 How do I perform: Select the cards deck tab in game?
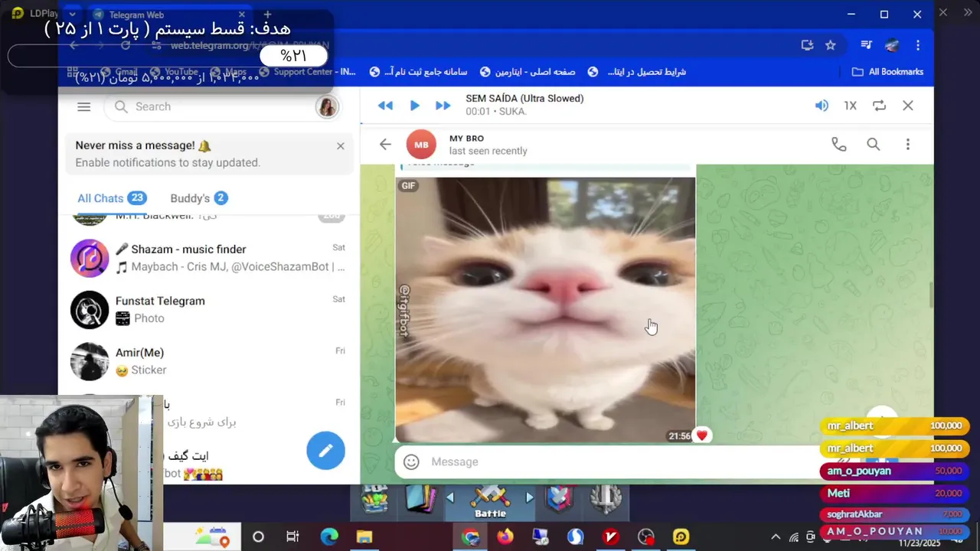coord(419,500)
